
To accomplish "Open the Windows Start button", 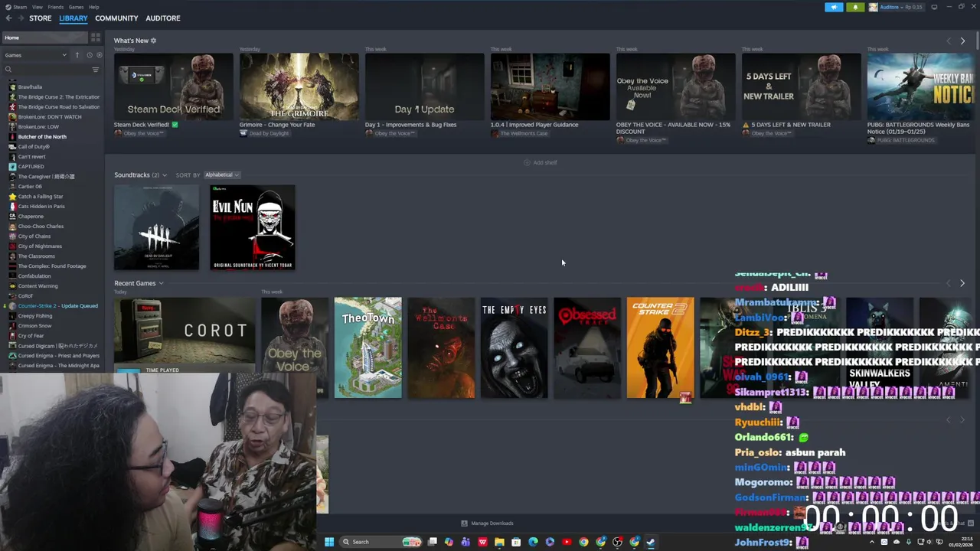I will 329,542.
